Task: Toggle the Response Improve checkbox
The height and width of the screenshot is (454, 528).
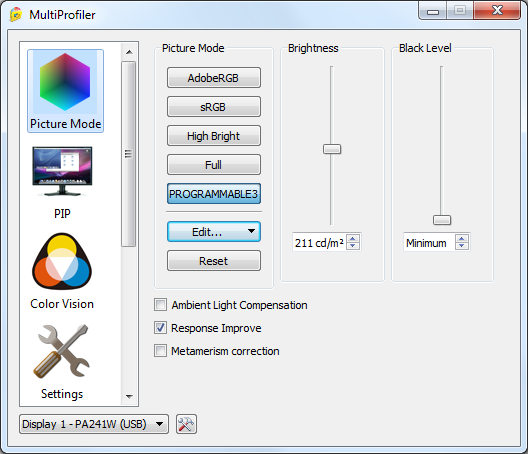Action: pyautogui.click(x=160, y=328)
